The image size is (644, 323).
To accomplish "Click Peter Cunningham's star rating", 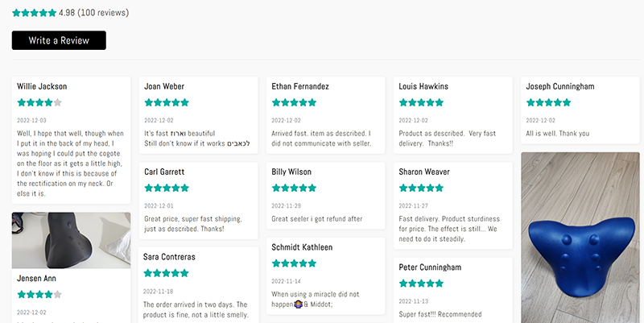I will click(x=421, y=284).
